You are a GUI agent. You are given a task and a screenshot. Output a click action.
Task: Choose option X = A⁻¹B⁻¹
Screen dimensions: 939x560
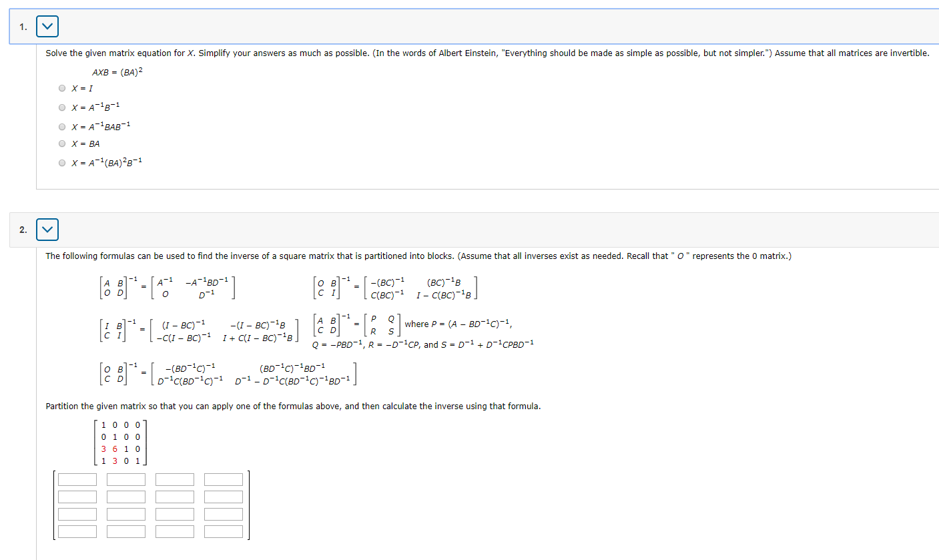[61, 106]
